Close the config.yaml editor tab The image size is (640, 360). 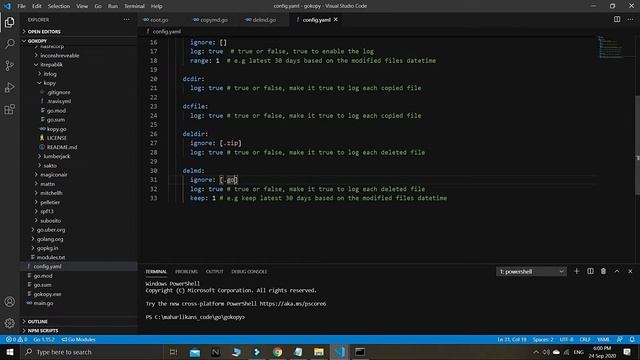pos(336,20)
